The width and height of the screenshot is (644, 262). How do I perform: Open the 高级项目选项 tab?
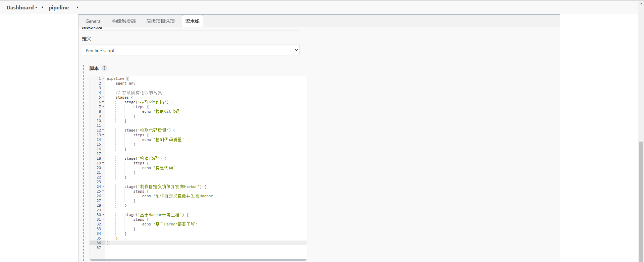click(x=160, y=21)
